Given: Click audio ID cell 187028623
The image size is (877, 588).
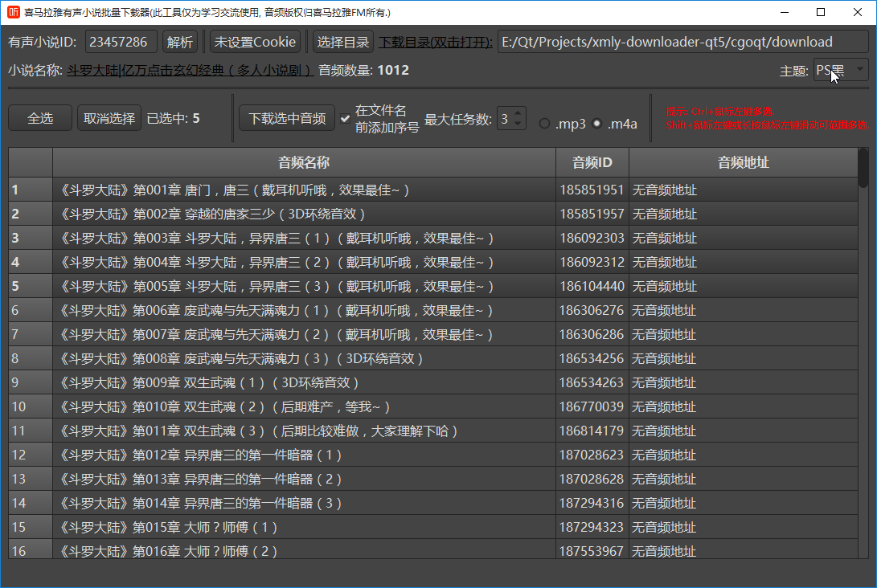Looking at the screenshot, I should (x=592, y=455).
